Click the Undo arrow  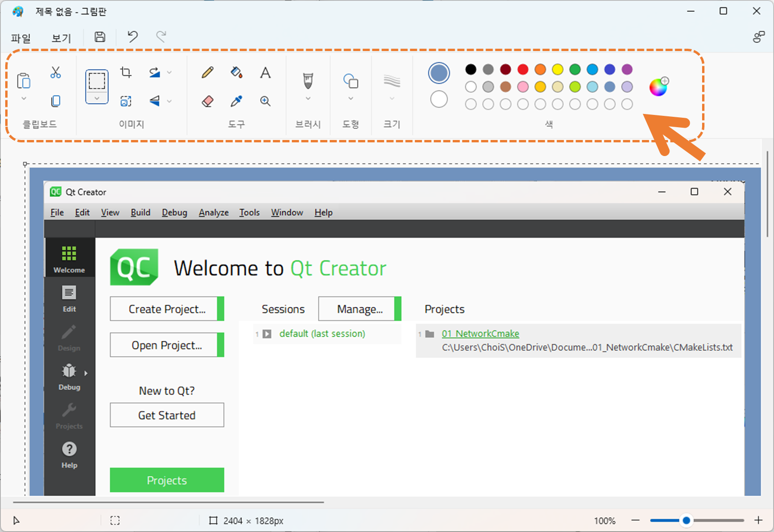[x=132, y=36]
